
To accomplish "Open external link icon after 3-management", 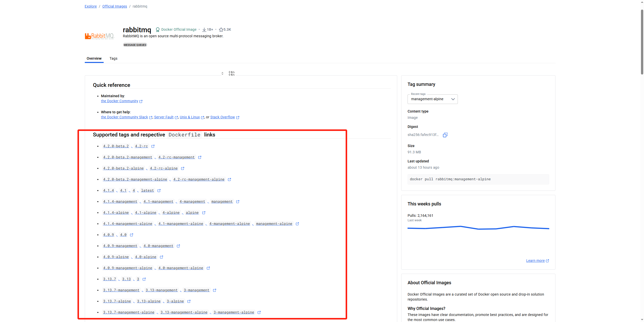I will coord(215,290).
